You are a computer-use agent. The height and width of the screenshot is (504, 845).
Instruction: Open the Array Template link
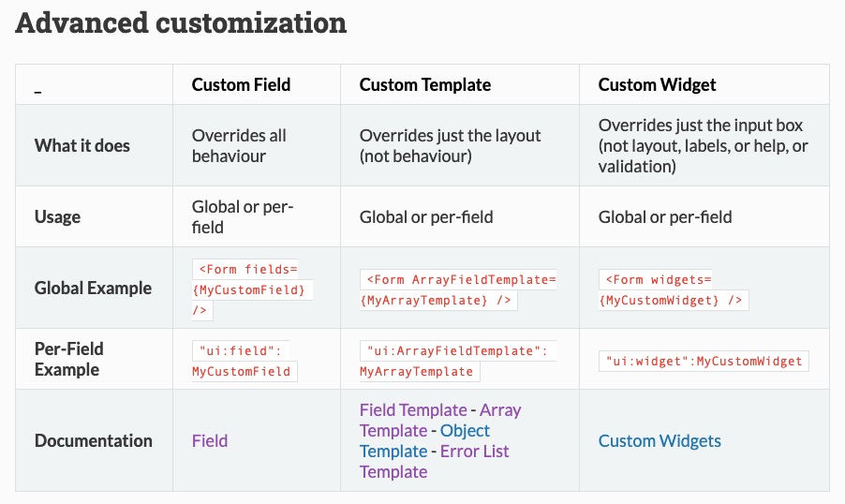pyautogui.click(x=501, y=410)
